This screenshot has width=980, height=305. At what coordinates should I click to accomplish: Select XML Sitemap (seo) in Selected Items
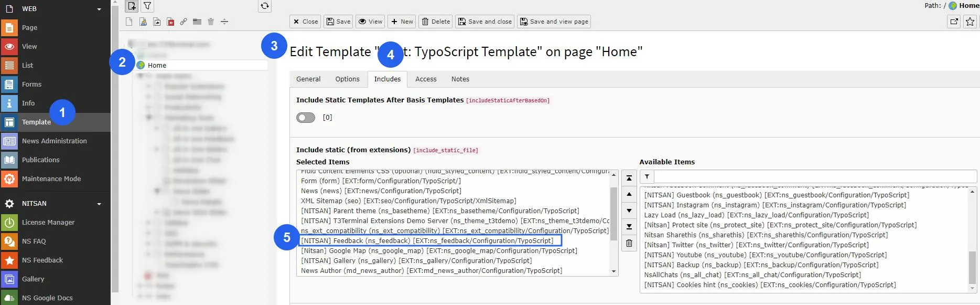(x=408, y=201)
